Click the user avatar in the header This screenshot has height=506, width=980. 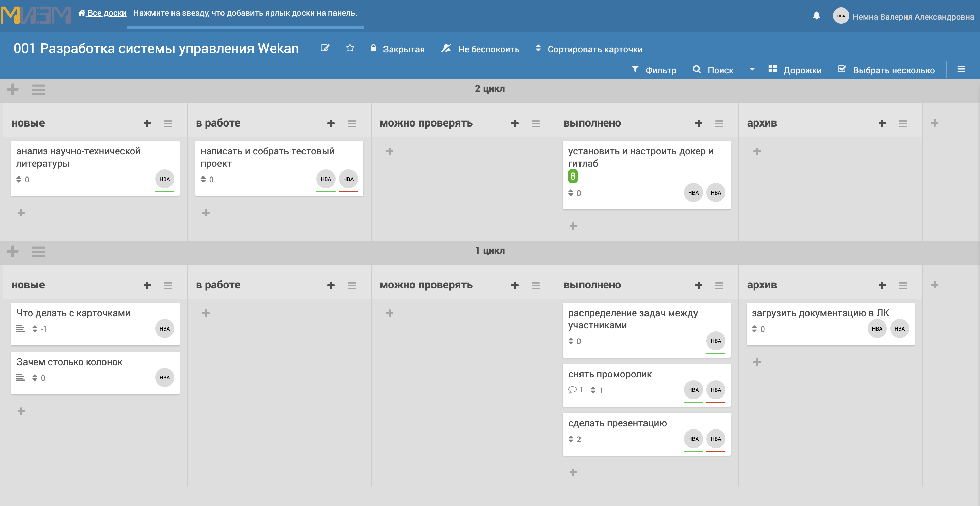pyautogui.click(x=841, y=16)
